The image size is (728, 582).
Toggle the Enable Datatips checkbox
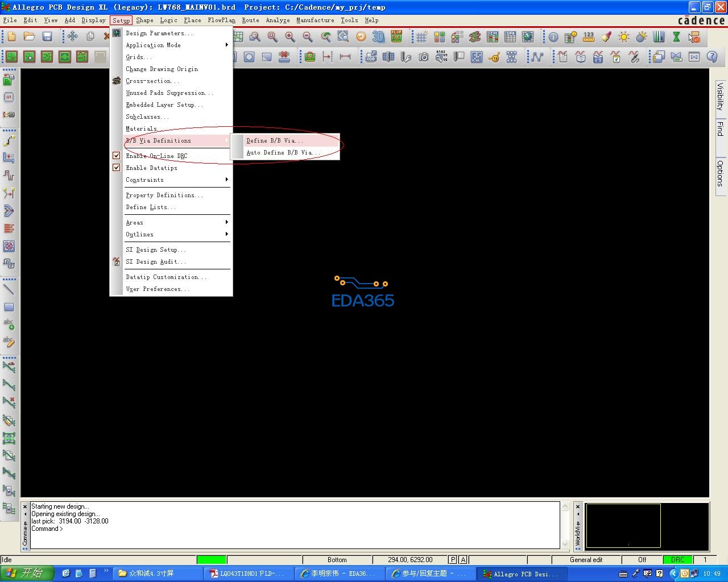(117, 168)
